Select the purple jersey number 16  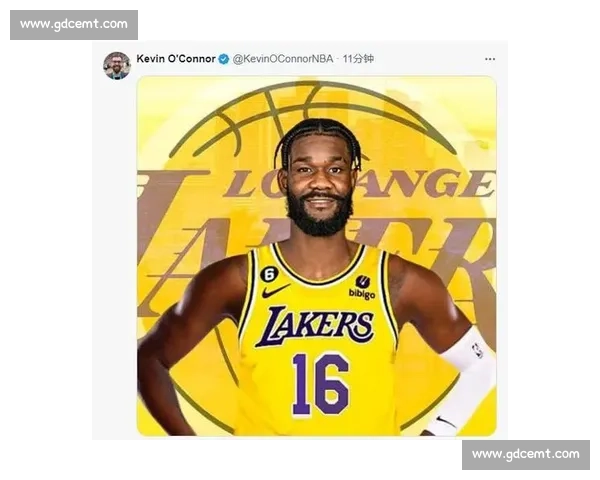[x=320, y=384]
